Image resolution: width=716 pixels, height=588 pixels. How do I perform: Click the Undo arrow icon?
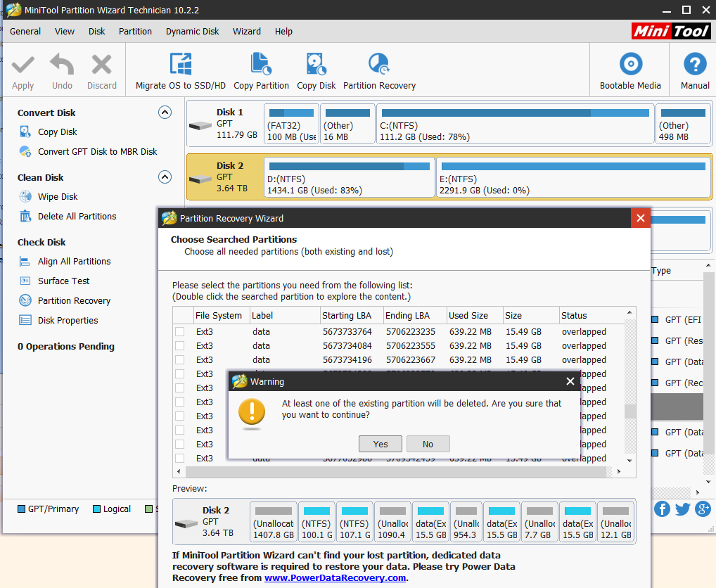pos(62,64)
